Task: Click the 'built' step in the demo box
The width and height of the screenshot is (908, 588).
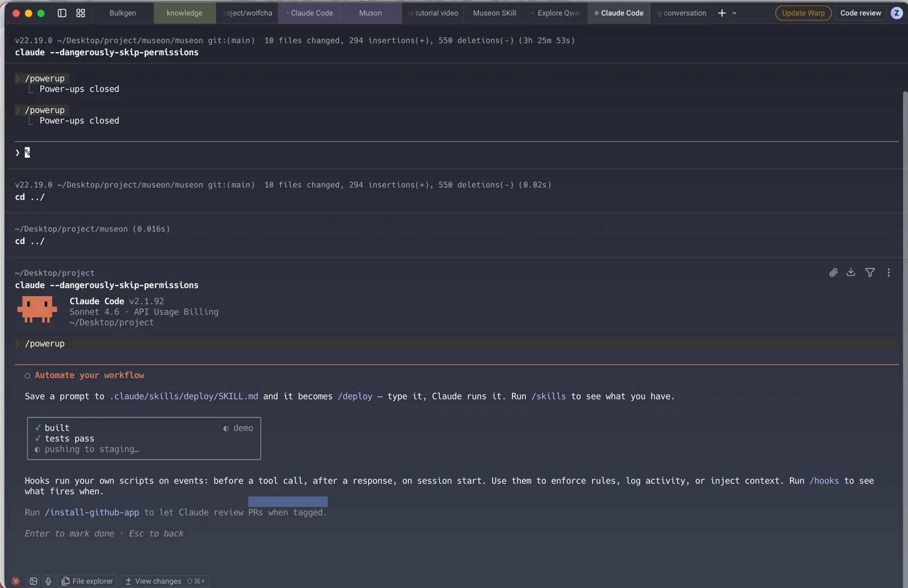Action: 57,428
